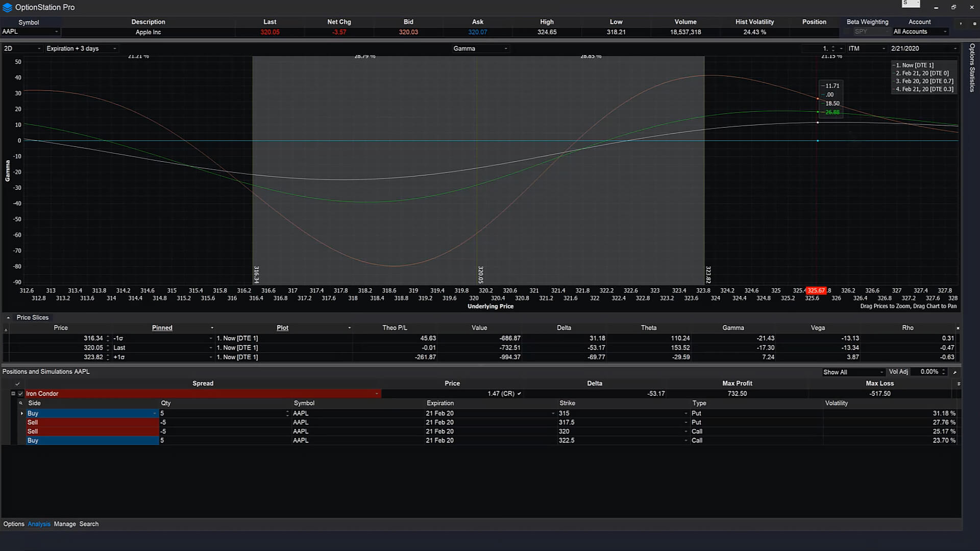Switch to the Options tab

(x=14, y=523)
